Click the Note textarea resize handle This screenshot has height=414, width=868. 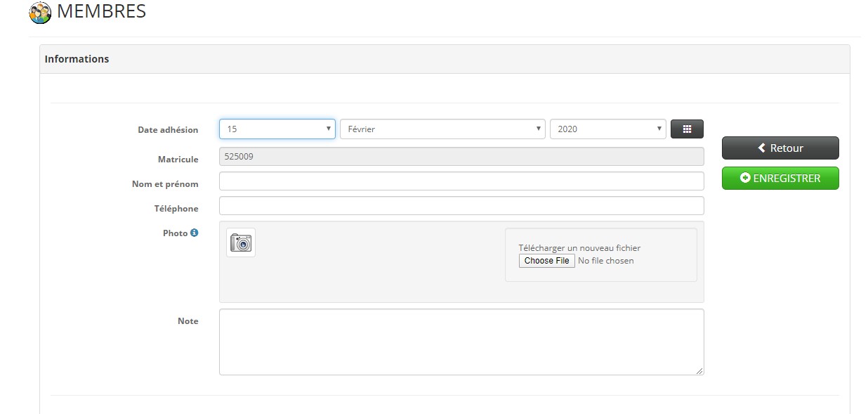pyautogui.click(x=699, y=370)
